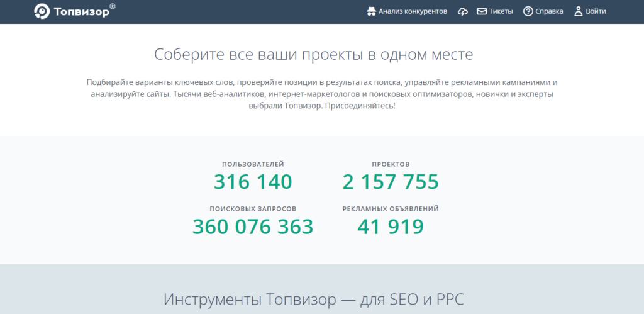The width and height of the screenshot is (644, 314).
Task: Open the Топвизор home link text
Action: tap(82, 13)
